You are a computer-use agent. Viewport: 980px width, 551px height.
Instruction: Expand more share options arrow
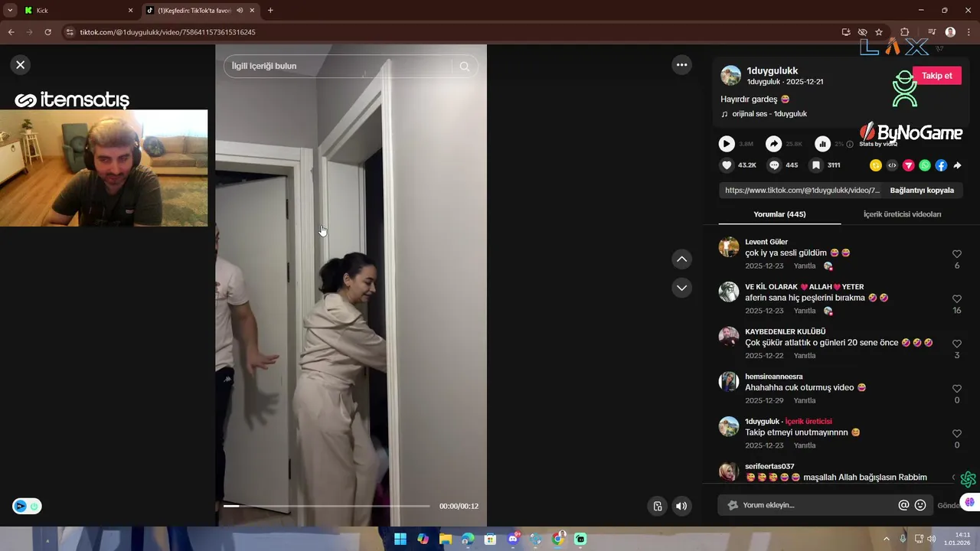957,165
